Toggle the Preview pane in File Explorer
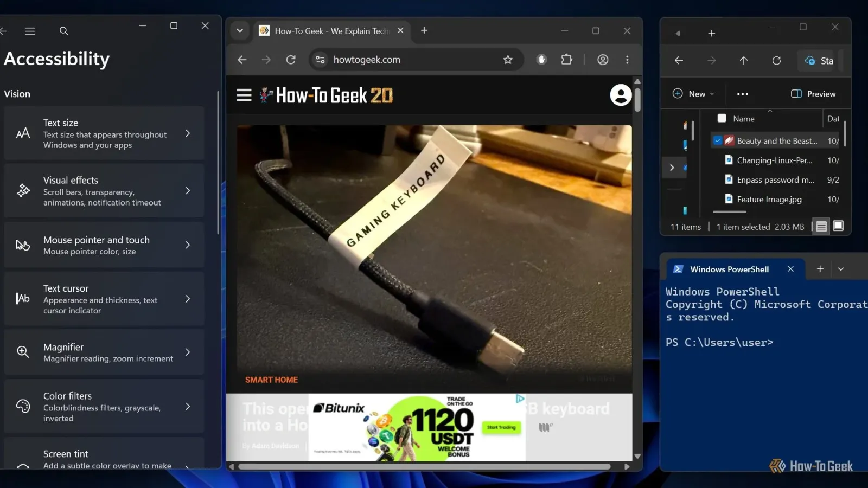This screenshot has height=488, width=868. (813, 94)
